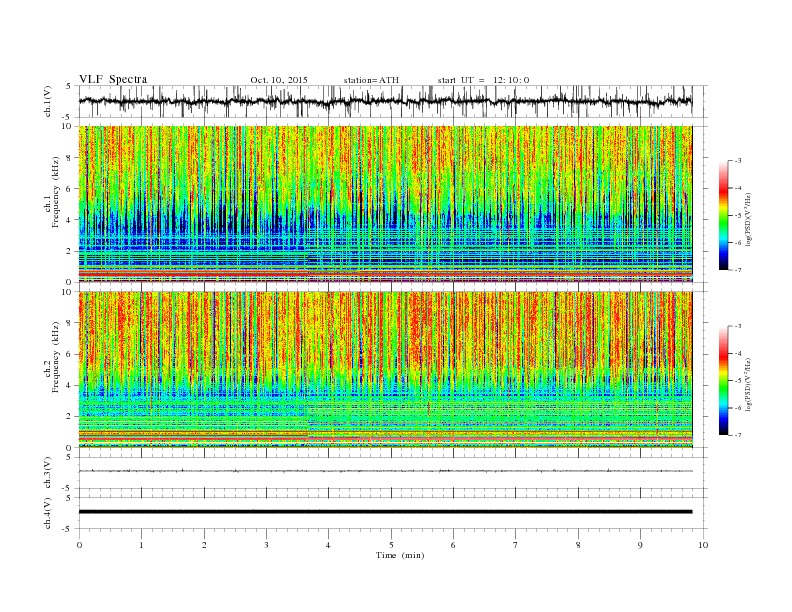792x612 pixels.
Task: Select the date text "Oct. 10, 2015"
Action: point(279,80)
